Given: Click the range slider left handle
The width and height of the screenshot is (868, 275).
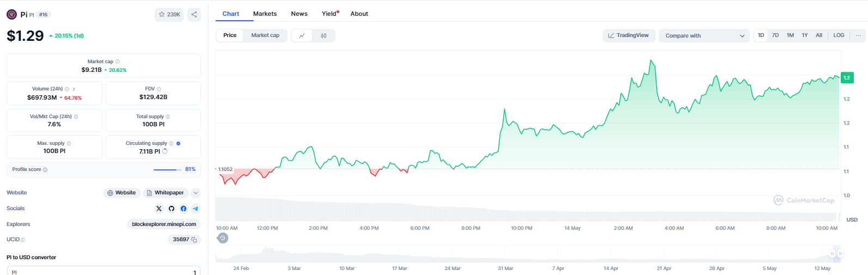Looking at the screenshot, I should tap(833, 254).
